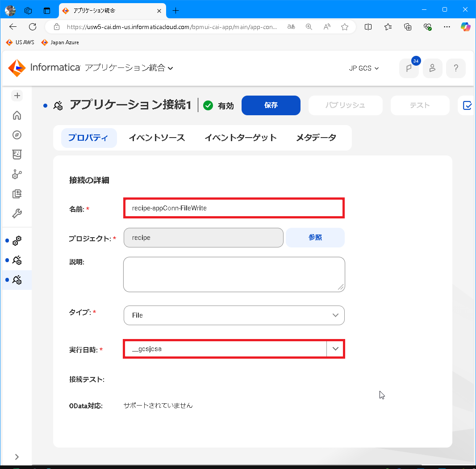The image size is (476, 469).
Task: Open a new browser tab
Action: coord(175,11)
